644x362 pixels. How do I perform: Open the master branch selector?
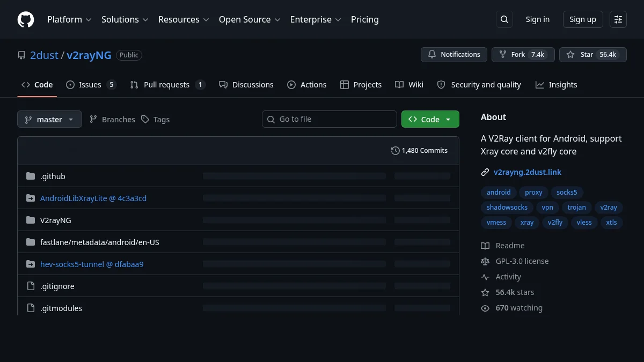click(49, 119)
